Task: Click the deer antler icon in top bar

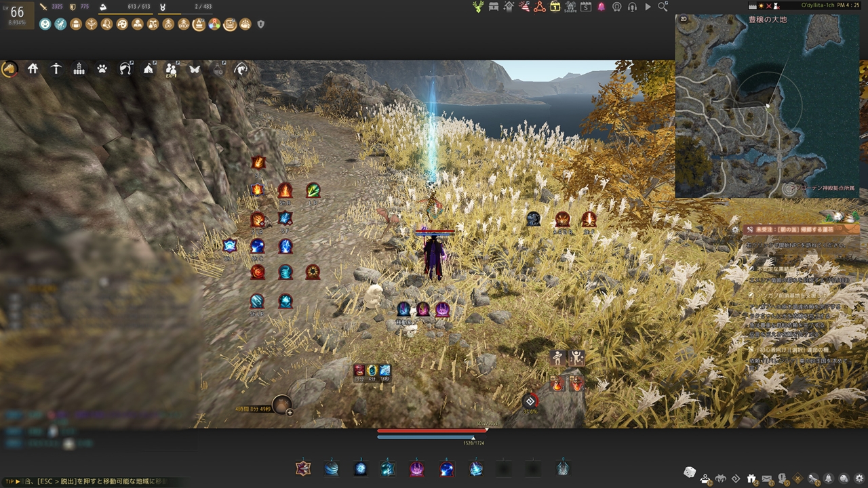Action: (x=478, y=7)
